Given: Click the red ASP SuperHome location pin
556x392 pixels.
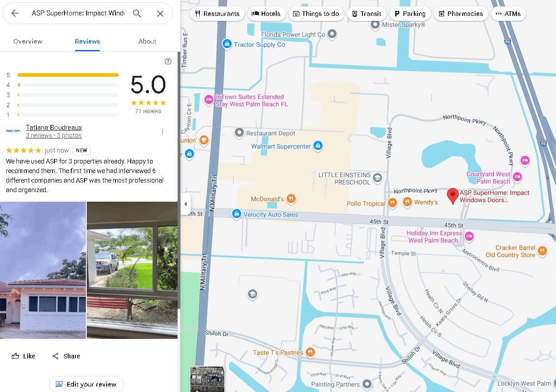Looking at the screenshot, I should [452, 196].
